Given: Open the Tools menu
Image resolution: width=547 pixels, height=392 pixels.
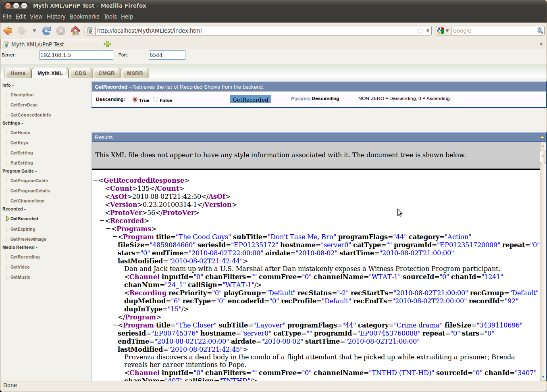Looking at the screenshot, I should coord(110,17).
